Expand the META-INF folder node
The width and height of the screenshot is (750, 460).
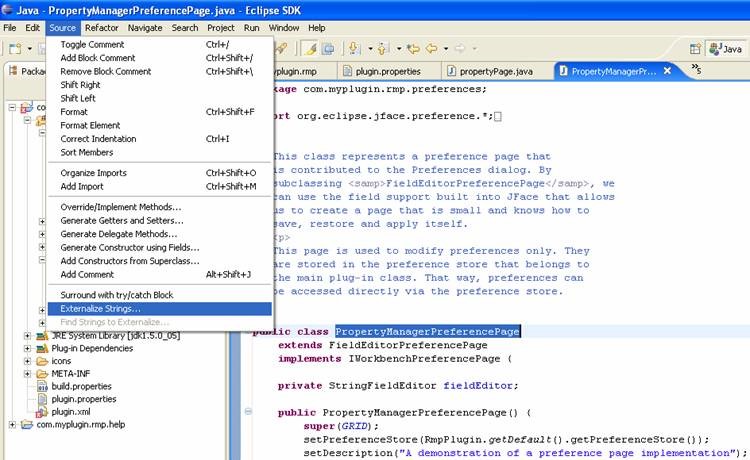tap(28, 374)
